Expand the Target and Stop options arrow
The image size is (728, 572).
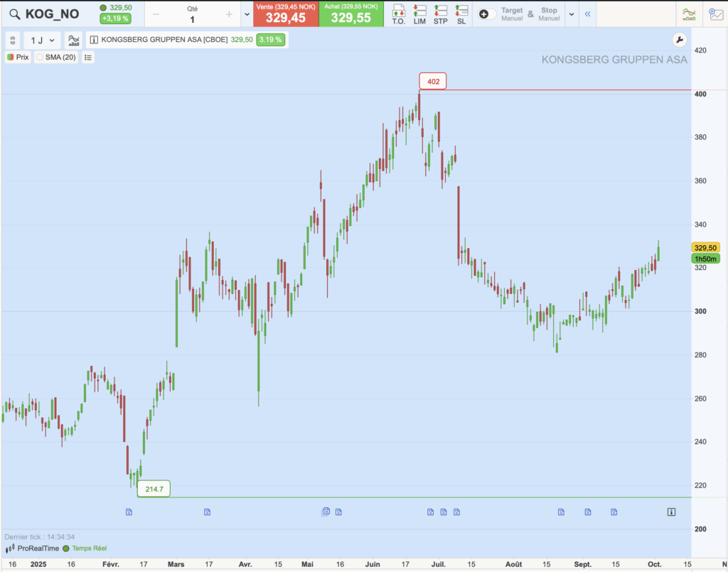click(x=571, y=14)
